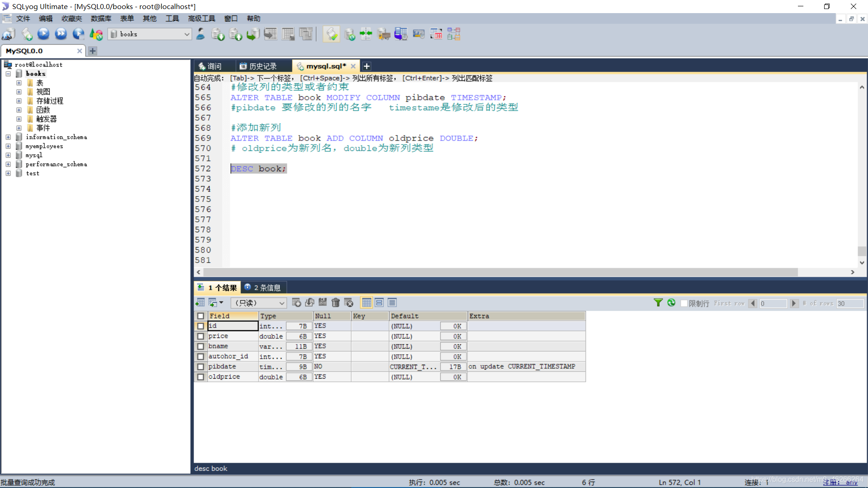This screenshot has height=488, width=868.
Task: Insert a new row in results
Action: click(297, 303)
